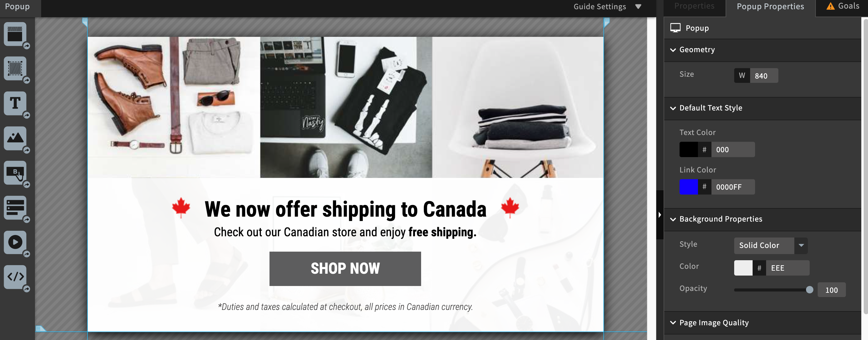Select the Section widget in the left toolbar
868x340 pixels.
pyautogui.click(x=15, y=34)
